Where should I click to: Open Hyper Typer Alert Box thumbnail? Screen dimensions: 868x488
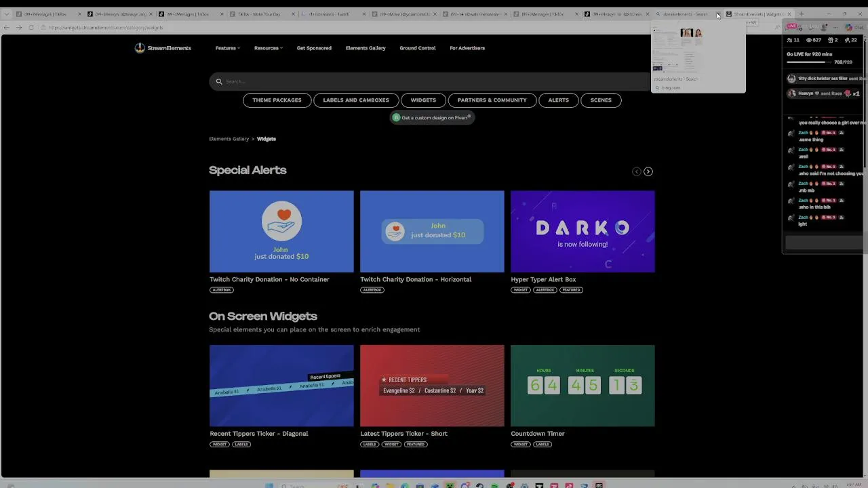tap(583, 231)
